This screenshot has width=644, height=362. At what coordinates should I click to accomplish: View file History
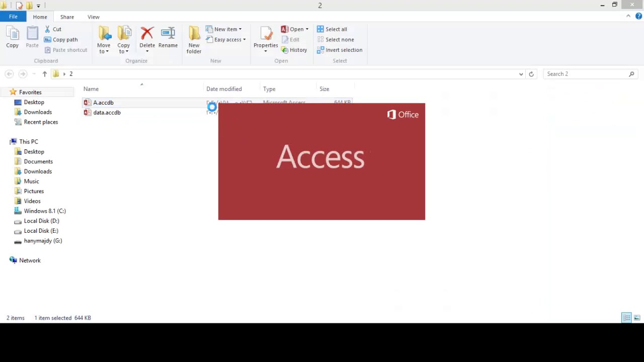coord(294,50)
